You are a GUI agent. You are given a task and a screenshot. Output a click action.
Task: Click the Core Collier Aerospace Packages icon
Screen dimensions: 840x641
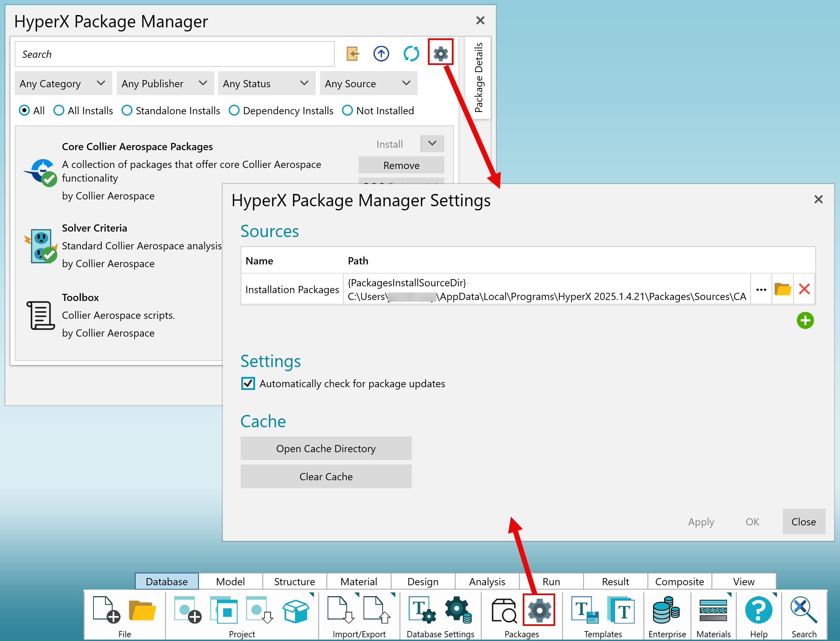[41, 172]
